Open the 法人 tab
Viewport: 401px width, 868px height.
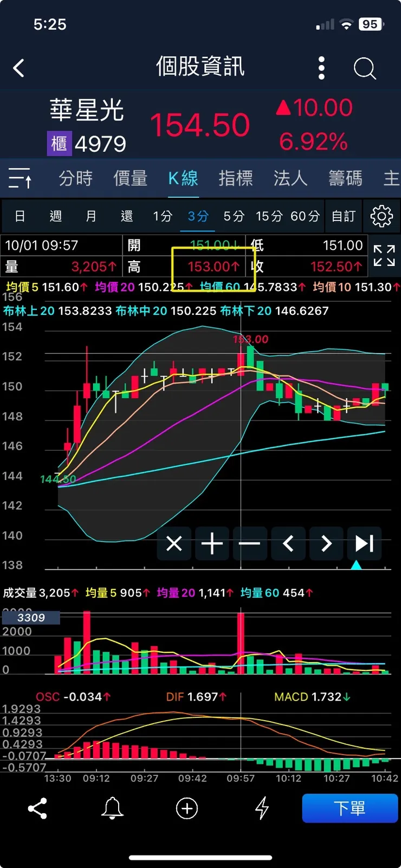[290, 178]
